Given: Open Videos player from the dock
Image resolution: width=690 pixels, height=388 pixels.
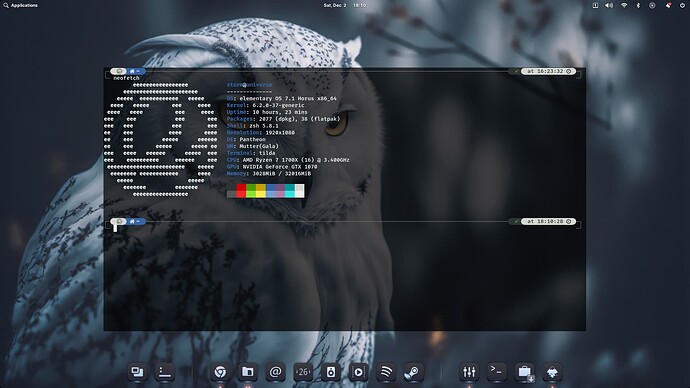Looking at the screenshot, I should pos(359,372).
